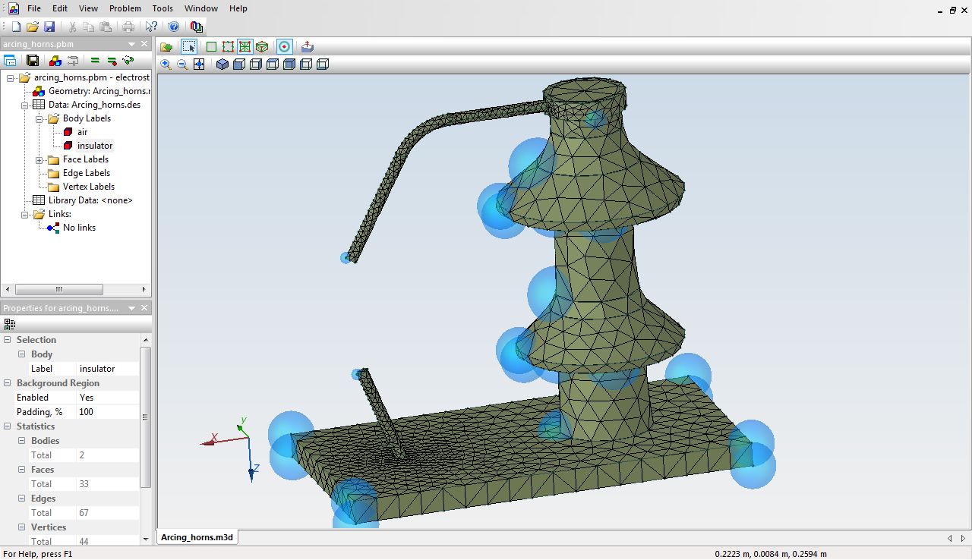Click the Padding, % value field
Viewport: 972px width, 560px height.
(x=106, y=412)
